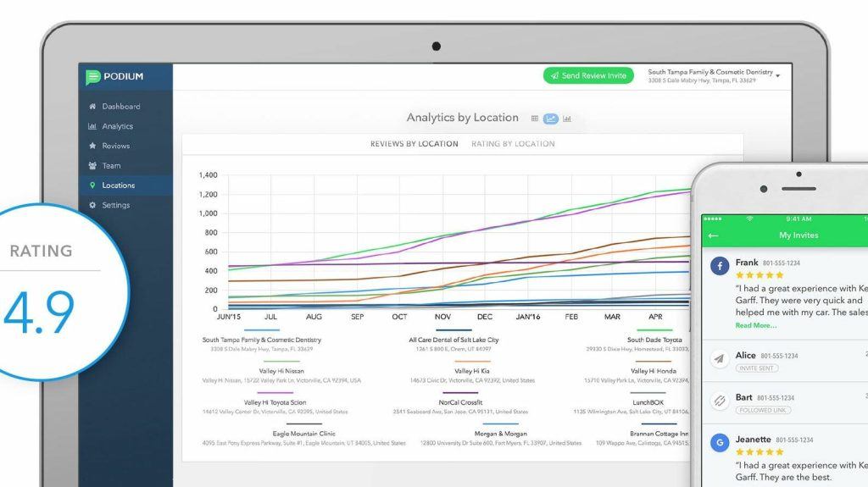This screenshot has width=868, height=487.
Task: Click Valley Hi Honda legend entry
Action: [654, 371]
